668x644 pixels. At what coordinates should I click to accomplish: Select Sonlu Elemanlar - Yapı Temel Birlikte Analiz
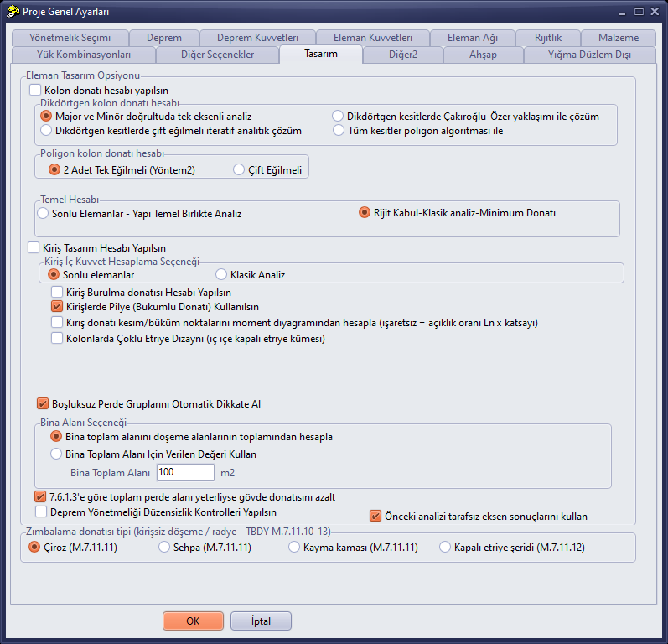point(43,213)
